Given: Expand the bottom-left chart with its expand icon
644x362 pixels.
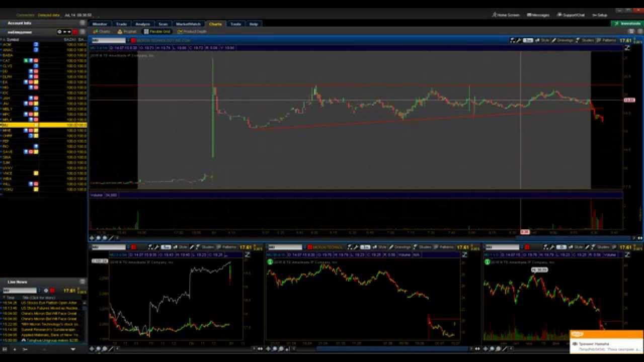Looking at the screenshot, I should click(x=247, y=255).
